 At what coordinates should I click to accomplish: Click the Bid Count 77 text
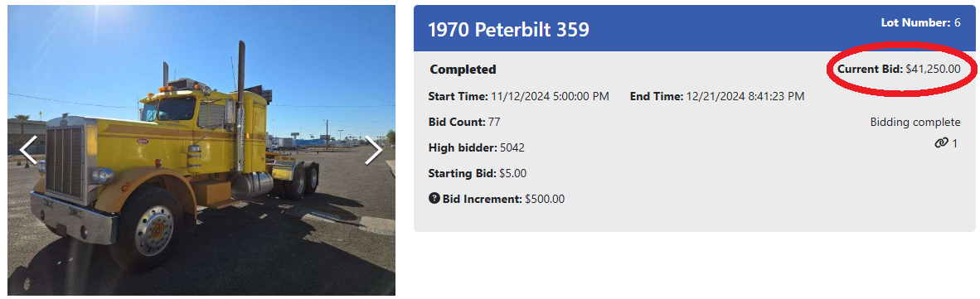464,123
